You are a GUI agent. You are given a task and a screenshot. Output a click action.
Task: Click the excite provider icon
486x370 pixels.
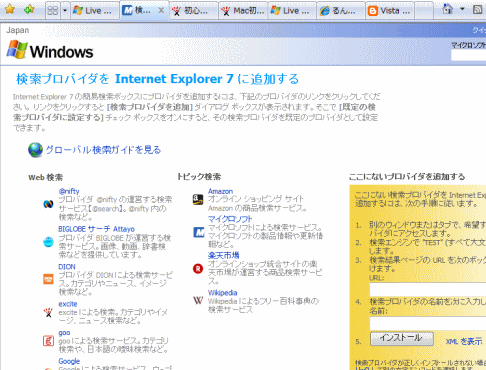point(48,312)
